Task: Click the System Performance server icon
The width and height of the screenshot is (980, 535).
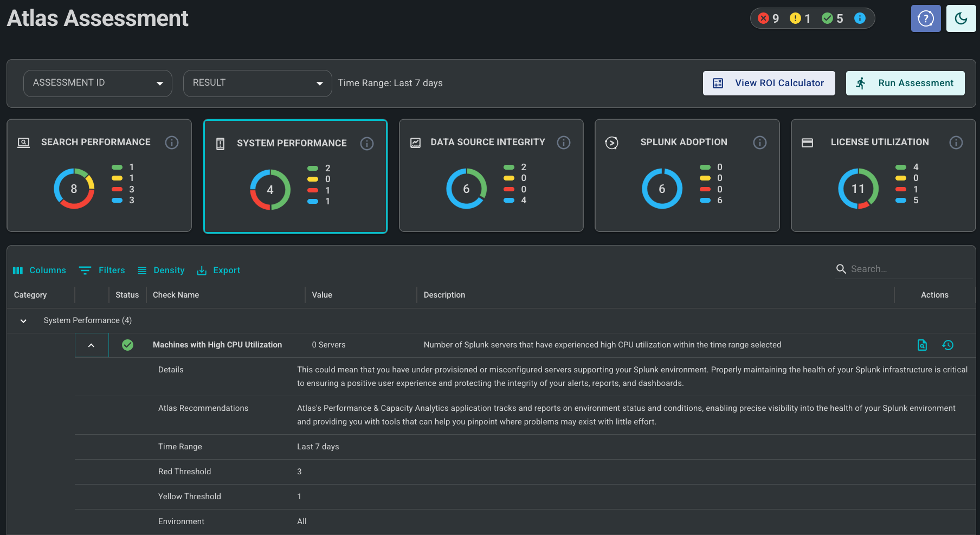Action: [x=220, y=144]
